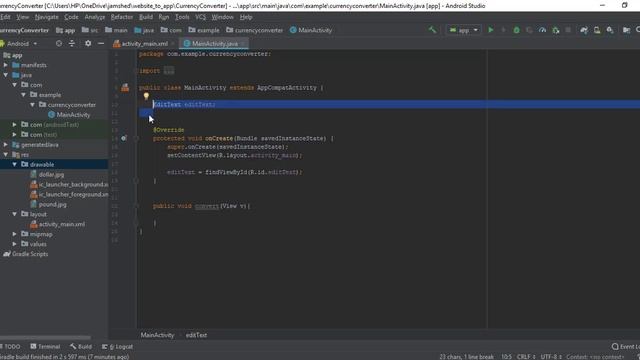Image resolution: width=640 pixels, height=360 pixels.
Task: Click Apply Changes lightning icon
Action: pyautogui.click(x=503, y=30)
